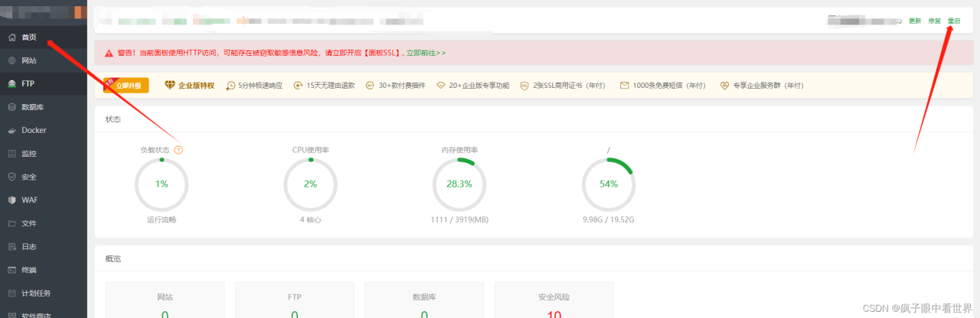Click the CPU使用率 2% gauge
Image resolution: width=980 pixels, height=318 pixels.
click(310, 184)
